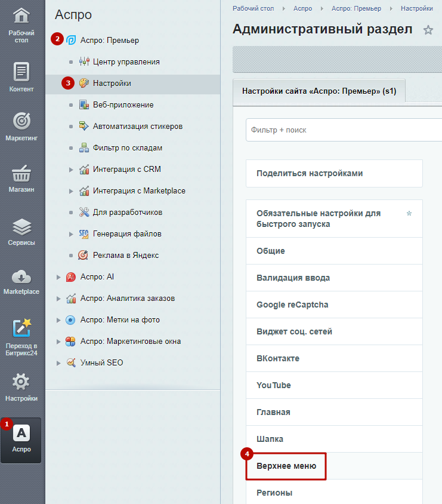This screenshot has height=504, width=442.
Task: Open the Виджет соц. сетей section
Action: point(334,331)
